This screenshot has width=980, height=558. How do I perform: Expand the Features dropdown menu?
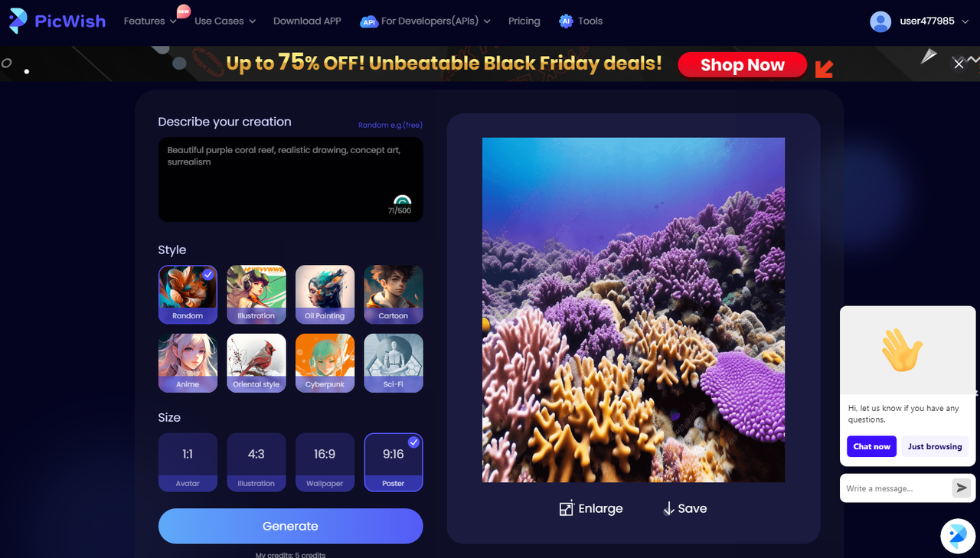point(150,21)
